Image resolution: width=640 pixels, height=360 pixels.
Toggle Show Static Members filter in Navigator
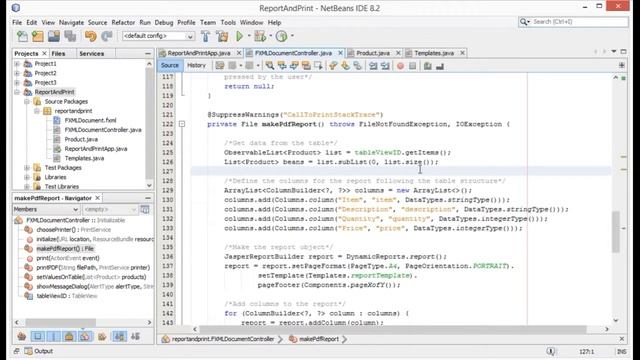click(x=53, y=336)
